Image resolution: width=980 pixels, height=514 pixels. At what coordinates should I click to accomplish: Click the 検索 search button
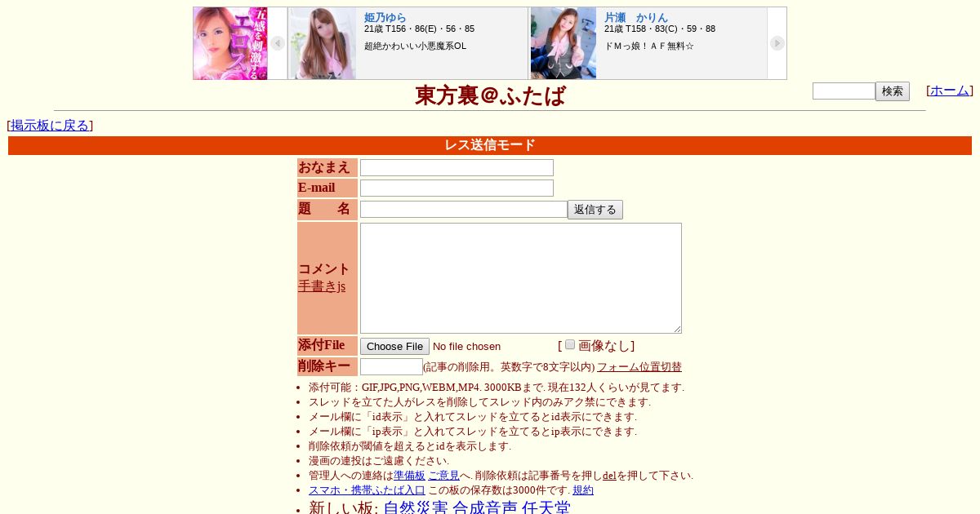(x=893, y=91)
